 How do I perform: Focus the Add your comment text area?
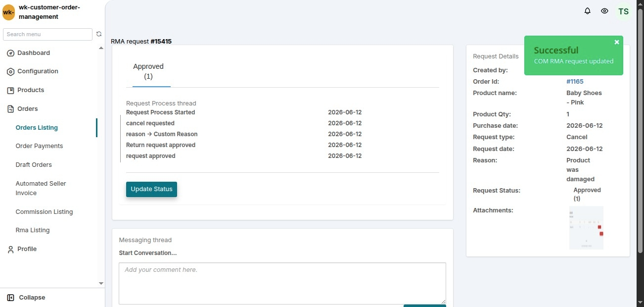click(x=282, y=283)
